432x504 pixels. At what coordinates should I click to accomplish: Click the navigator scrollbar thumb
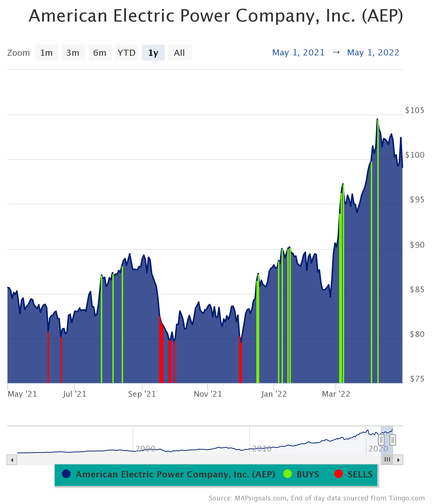pos(387,460)
